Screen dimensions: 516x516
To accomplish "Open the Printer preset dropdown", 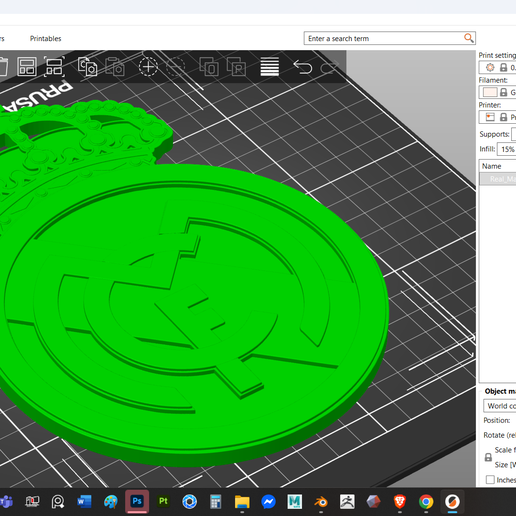I will 497,117.
